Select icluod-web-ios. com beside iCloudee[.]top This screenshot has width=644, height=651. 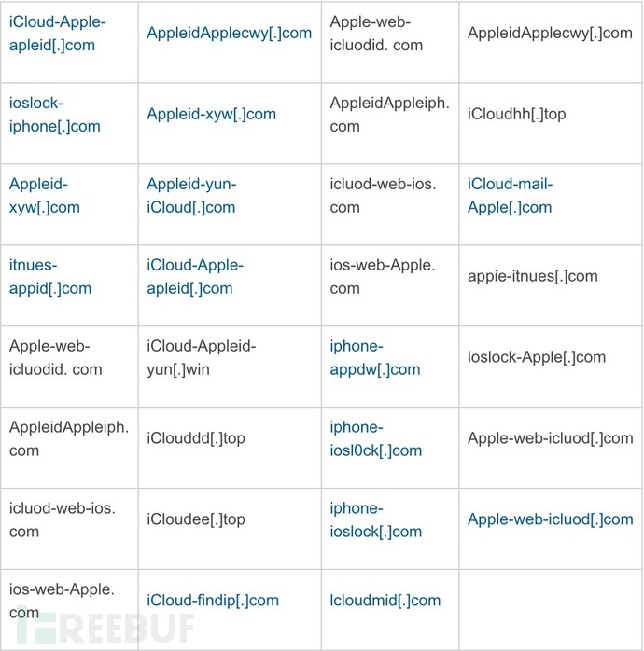(63, 519)
